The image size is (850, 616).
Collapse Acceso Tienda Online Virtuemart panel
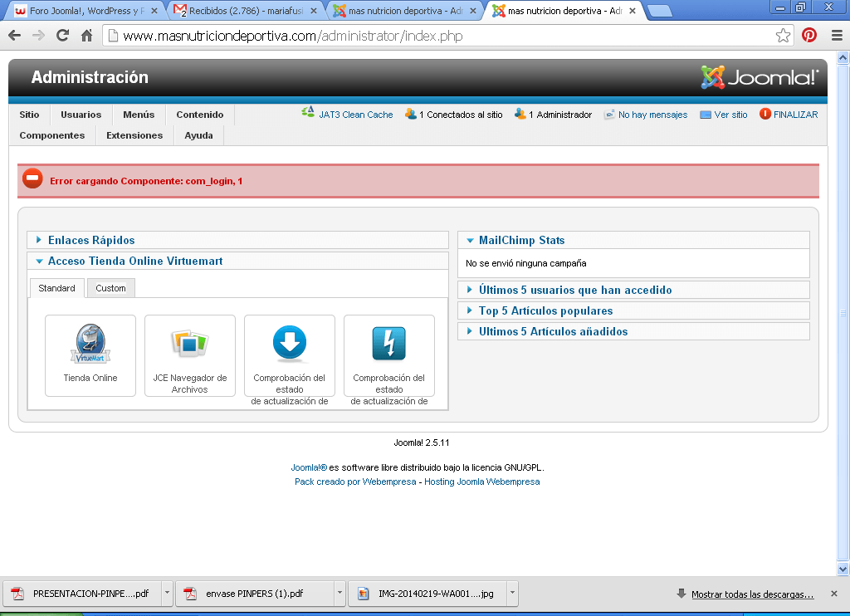pyautogui.click(x=237, y=261)
